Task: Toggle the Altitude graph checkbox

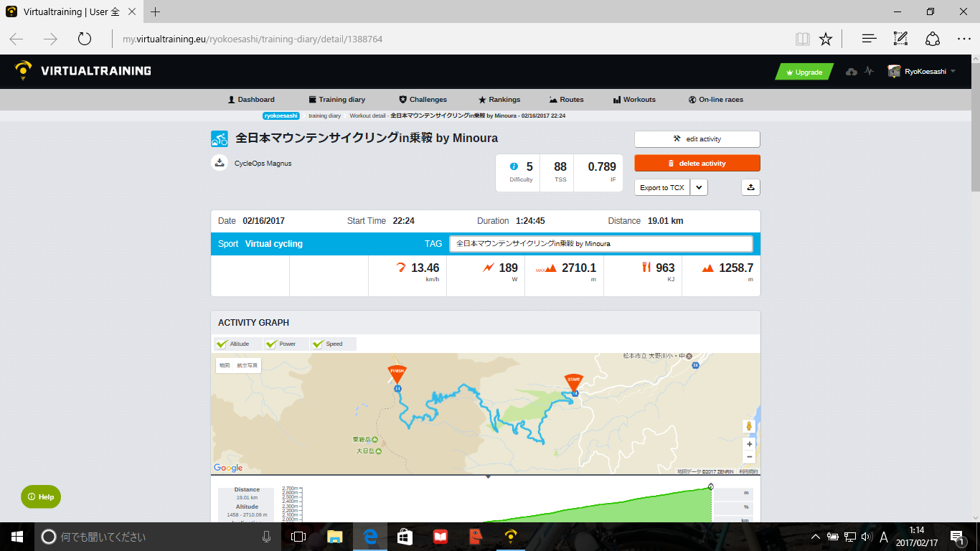Action: (222, 344)
